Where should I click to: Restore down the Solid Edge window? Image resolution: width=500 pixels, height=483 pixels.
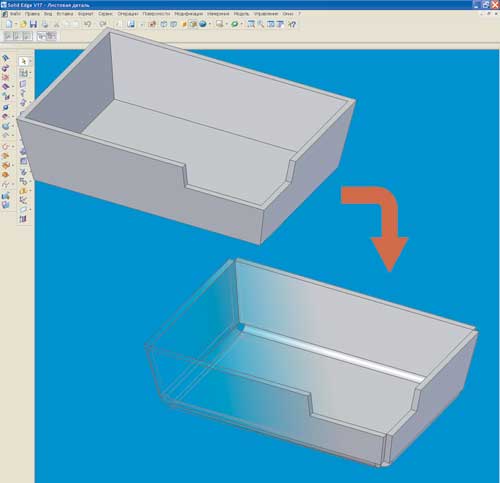click(x=486, y=5)
